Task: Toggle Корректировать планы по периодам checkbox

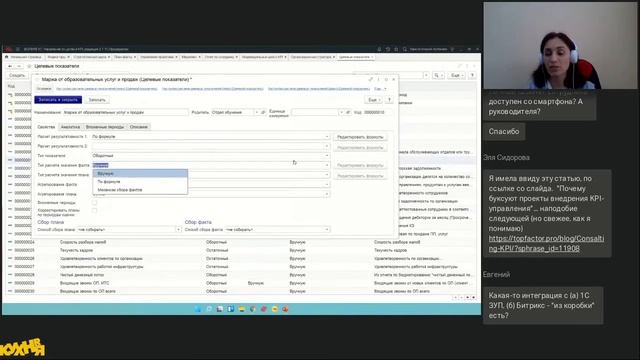Action: pos(94,211)
